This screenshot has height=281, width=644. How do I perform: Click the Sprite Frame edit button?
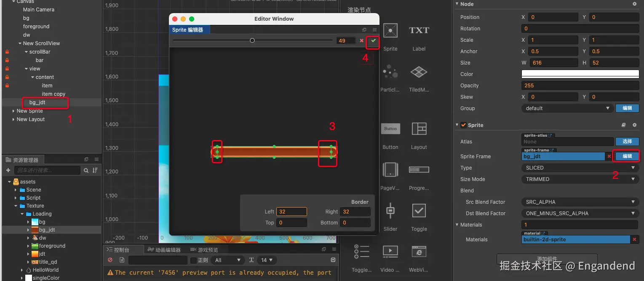click(x=627, y=156)
